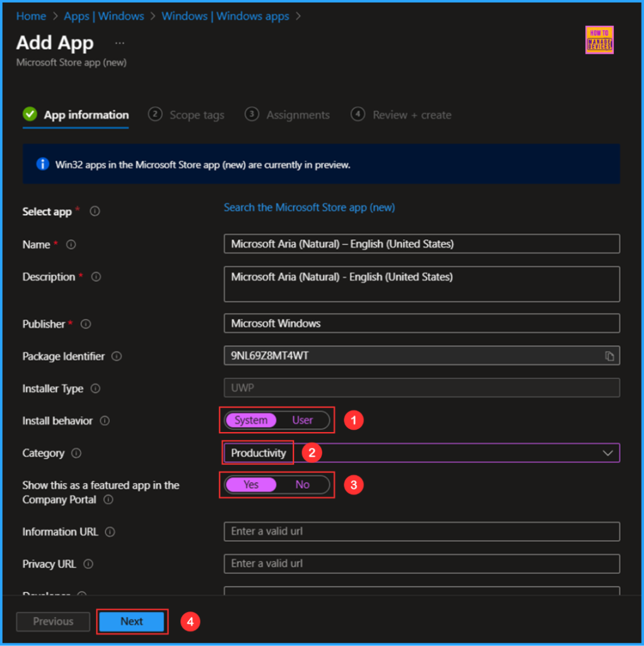Click into the Publisher input field

[x=421, y=324]
